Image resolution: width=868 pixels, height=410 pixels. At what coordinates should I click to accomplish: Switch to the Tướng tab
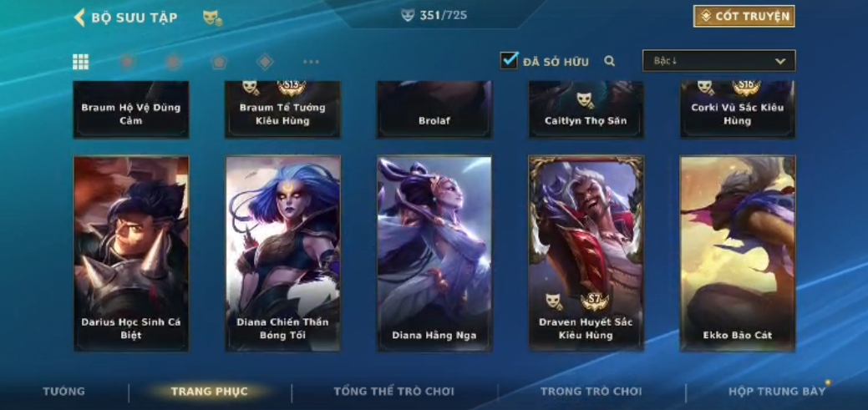(x=64, y=391)
